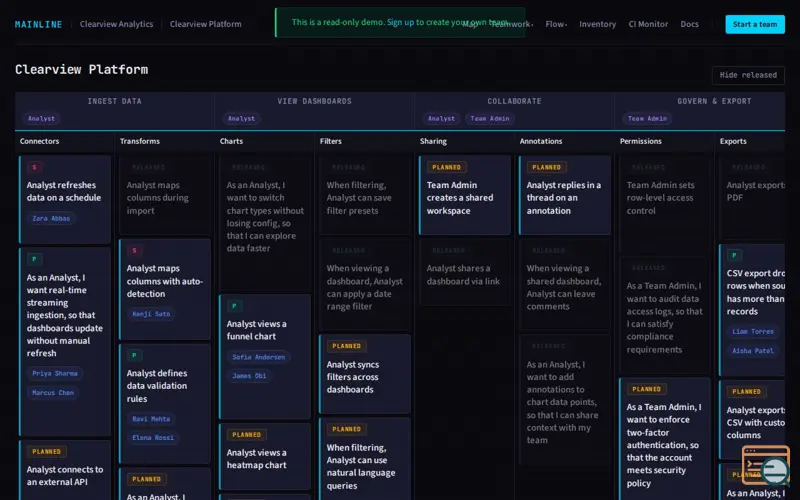
Task: Click the Sharing column header
Action: click(433, 141)
